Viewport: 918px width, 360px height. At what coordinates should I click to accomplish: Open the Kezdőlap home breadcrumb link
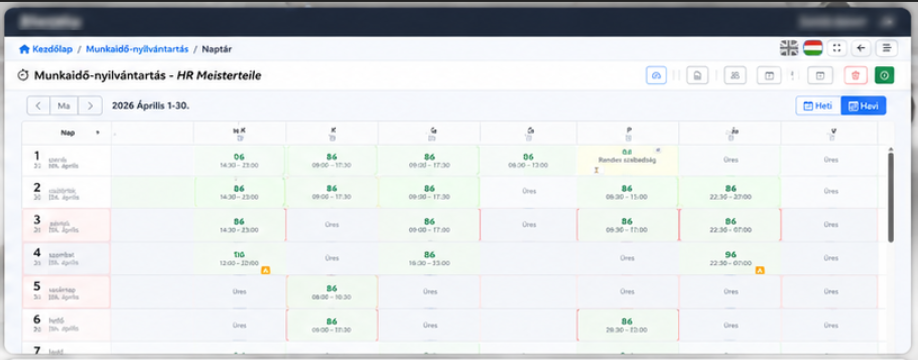[x=46, y=49]
